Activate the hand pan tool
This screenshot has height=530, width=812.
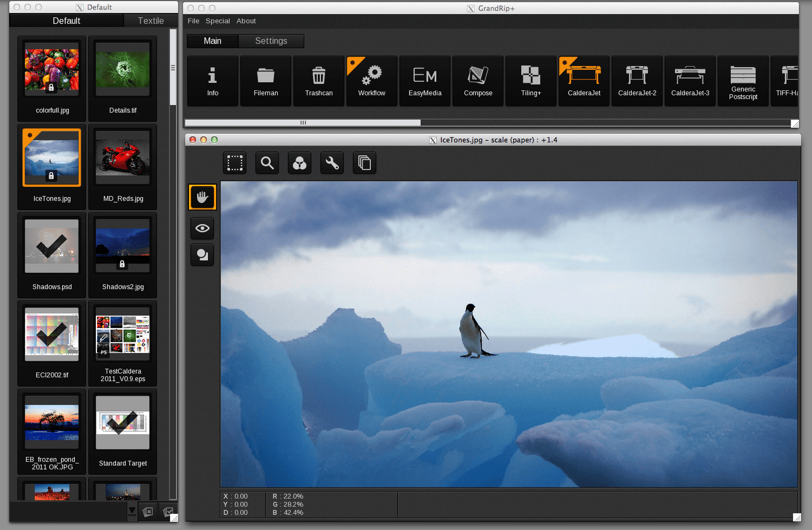pyautogui.click(x=202, y=197)
